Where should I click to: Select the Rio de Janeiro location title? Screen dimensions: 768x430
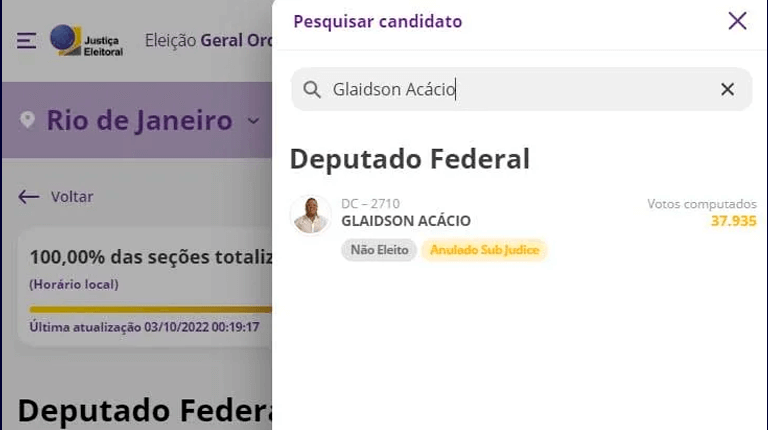[139, 120]
